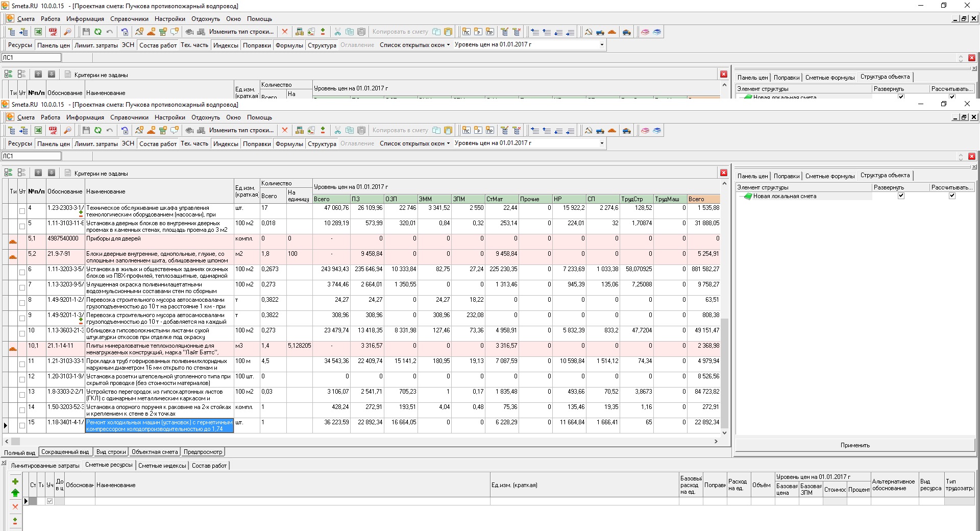This screenshot has width=980, height=531.
Task: Open Справочники menu in lower window
Action: tap(129, 117)
